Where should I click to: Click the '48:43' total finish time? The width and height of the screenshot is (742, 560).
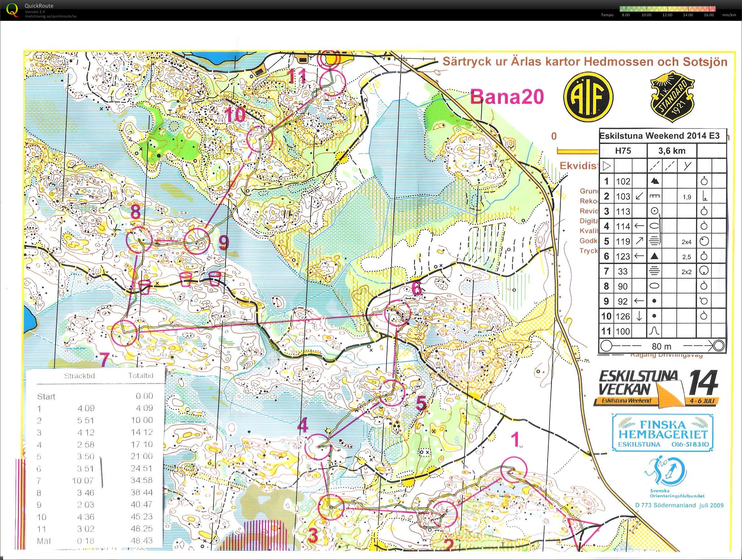(142, 540)
